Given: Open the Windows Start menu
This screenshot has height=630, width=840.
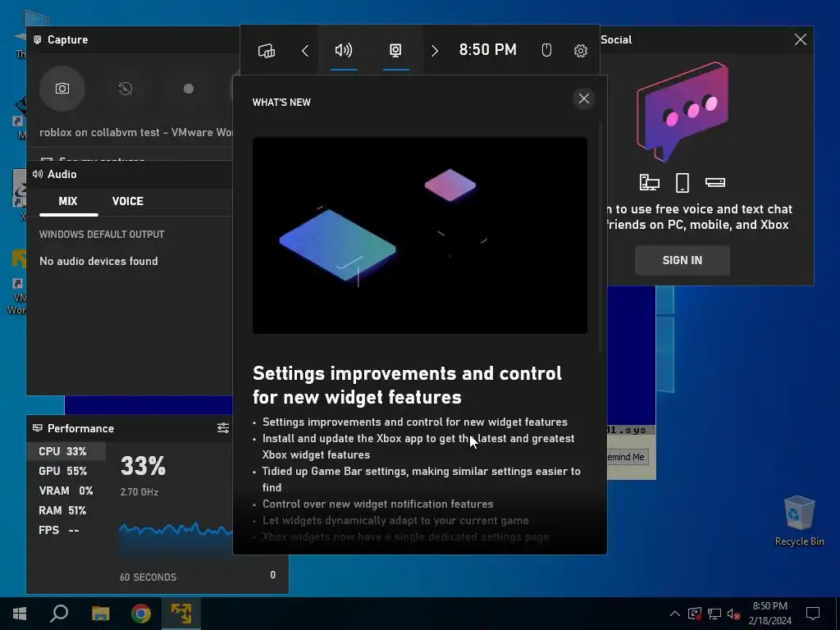Looking at the screenshot, I should click(x=20, y=614).
